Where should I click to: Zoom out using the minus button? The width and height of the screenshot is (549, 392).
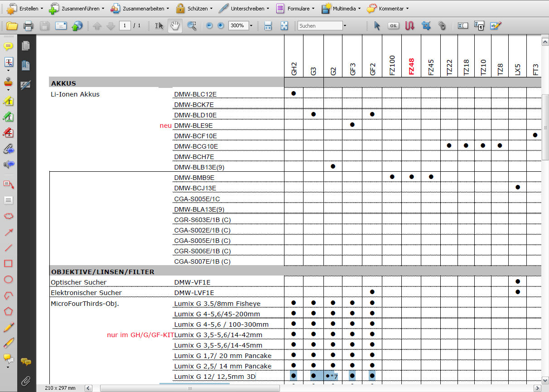[x=209, y=26]
